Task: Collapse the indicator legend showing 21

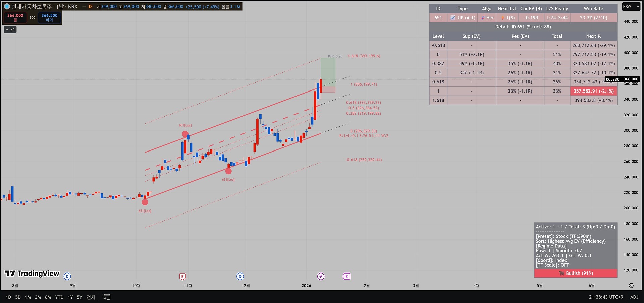Action: coord(10,29)
